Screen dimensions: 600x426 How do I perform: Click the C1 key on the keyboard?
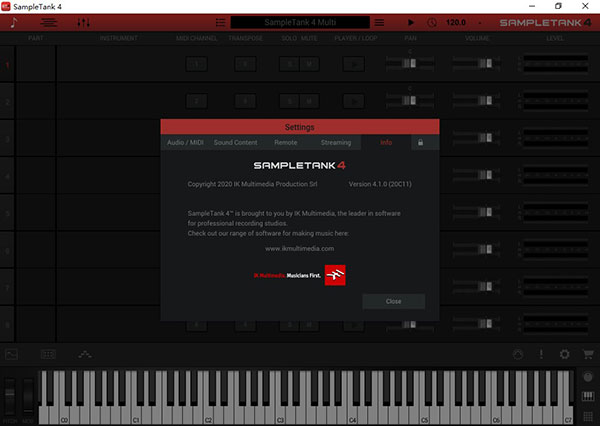pyautogui.click(x=136, y=416)
